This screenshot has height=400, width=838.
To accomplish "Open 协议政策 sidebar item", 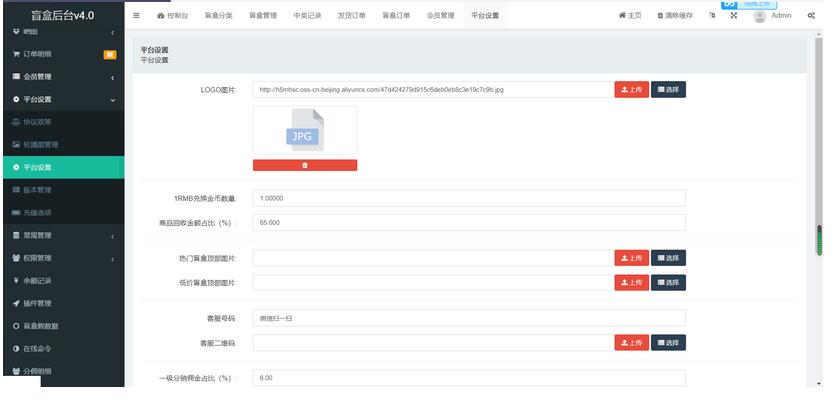I will [64, 122].
